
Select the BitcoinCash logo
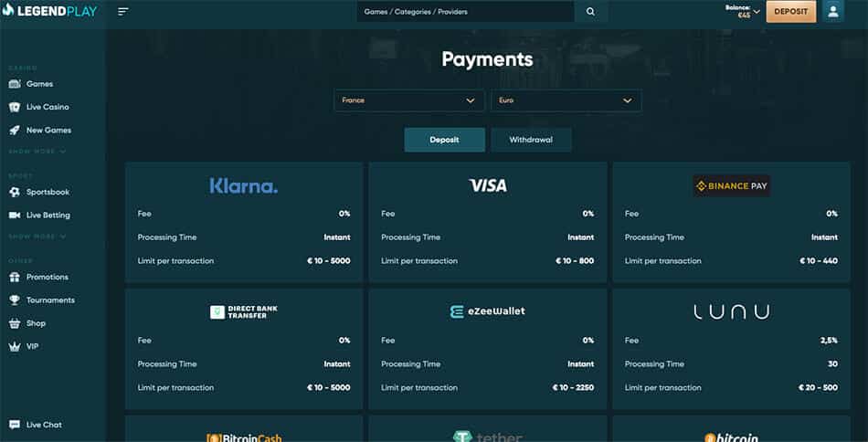coord(244,437)
